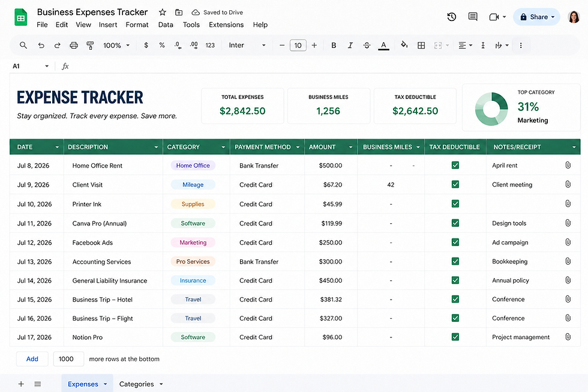Click Add to append more rows
The width and height of the screenshot is (588, 392).
[32, 359]
